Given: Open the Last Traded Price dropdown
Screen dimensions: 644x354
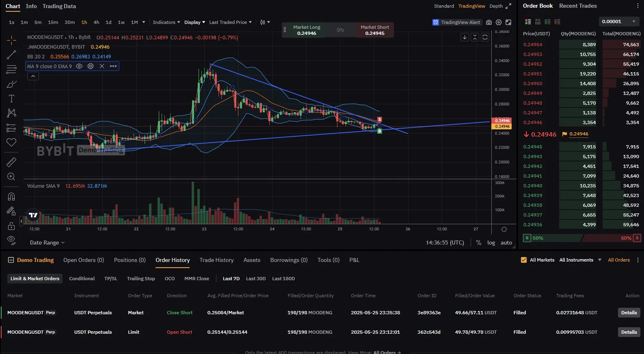Looking at the screenshot, I should [230, 22].
